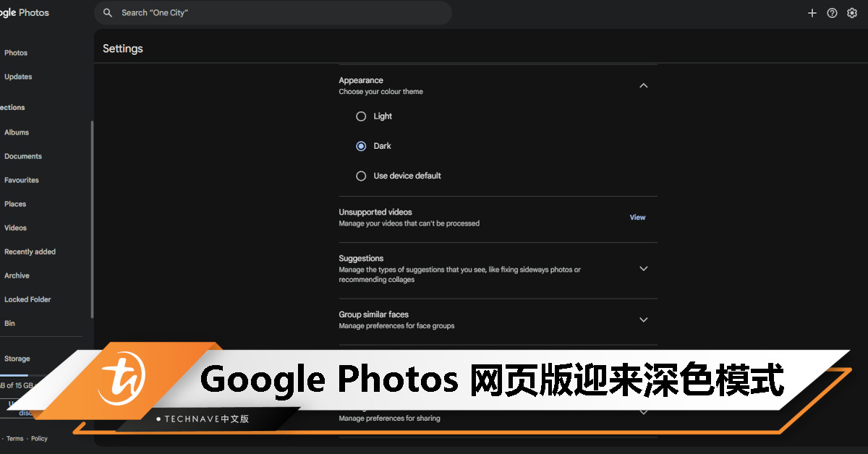Click the Appearance section title
Image resolution: width=868 pixels, height=454 pixels.
coord(361,80)
